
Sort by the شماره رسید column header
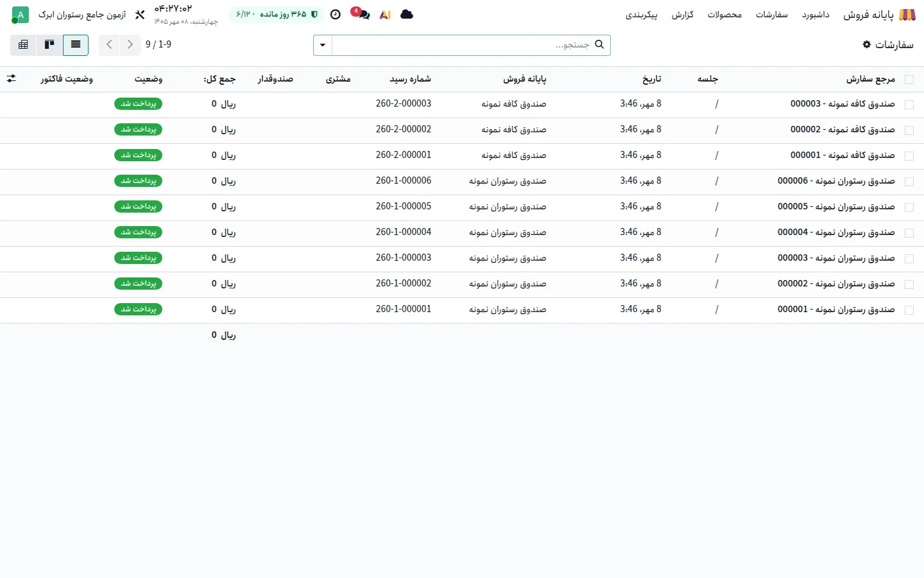point(411,79)
